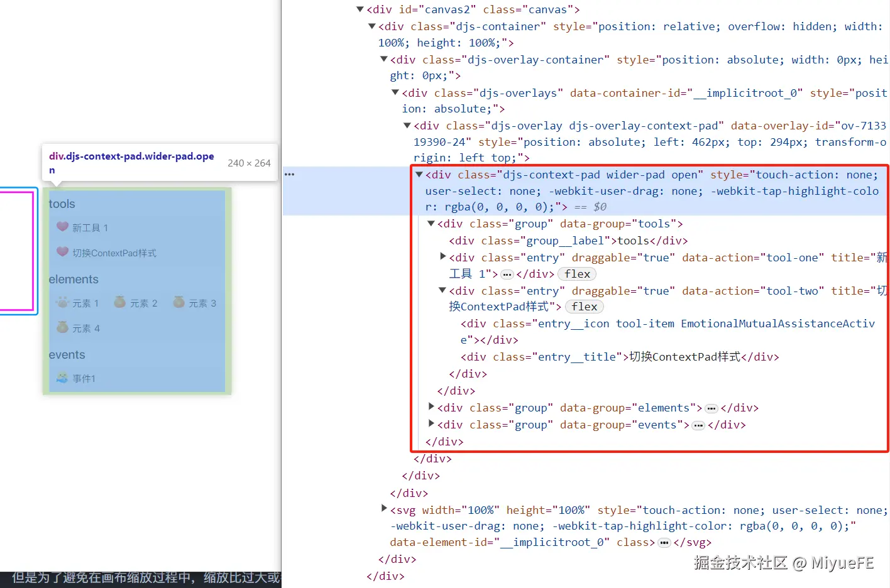Collapse the djs-overlay-context-pad div node
The height and width of the screenshot is (588, 890).
407,125
